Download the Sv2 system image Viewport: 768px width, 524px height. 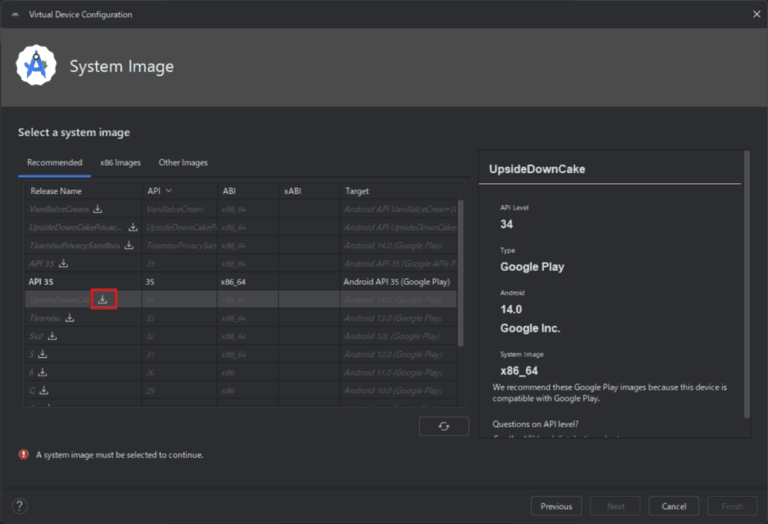tap(52, 336)
